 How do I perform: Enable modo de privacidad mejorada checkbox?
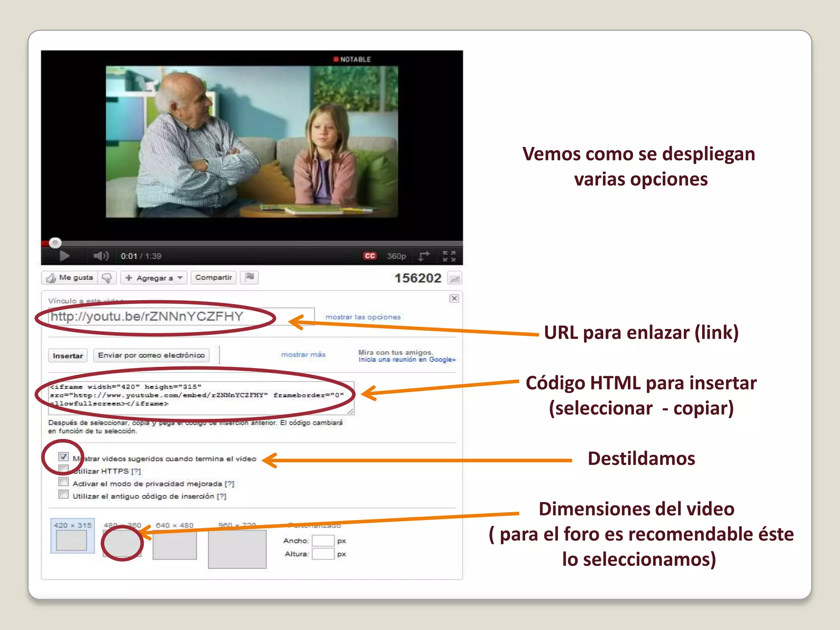click(63, 482)
